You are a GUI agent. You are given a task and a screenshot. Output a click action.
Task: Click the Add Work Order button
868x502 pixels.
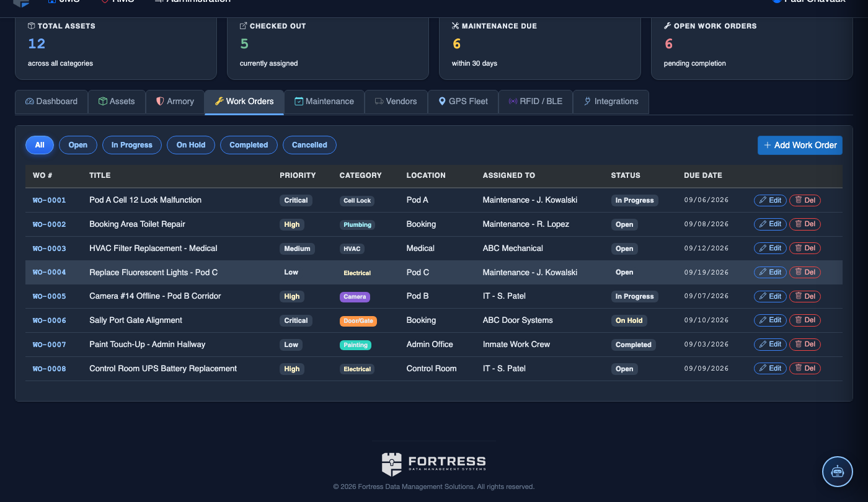pos(800,145)
